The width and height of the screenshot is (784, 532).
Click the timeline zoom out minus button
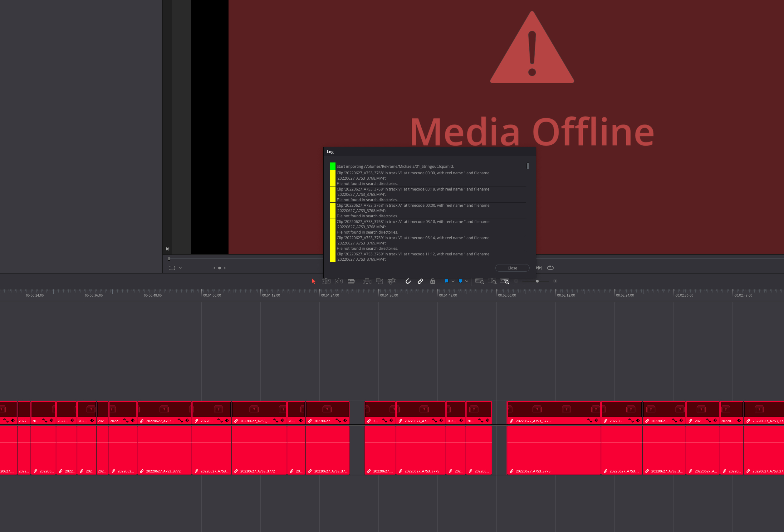pyautogui.click(x=516, y=281)
